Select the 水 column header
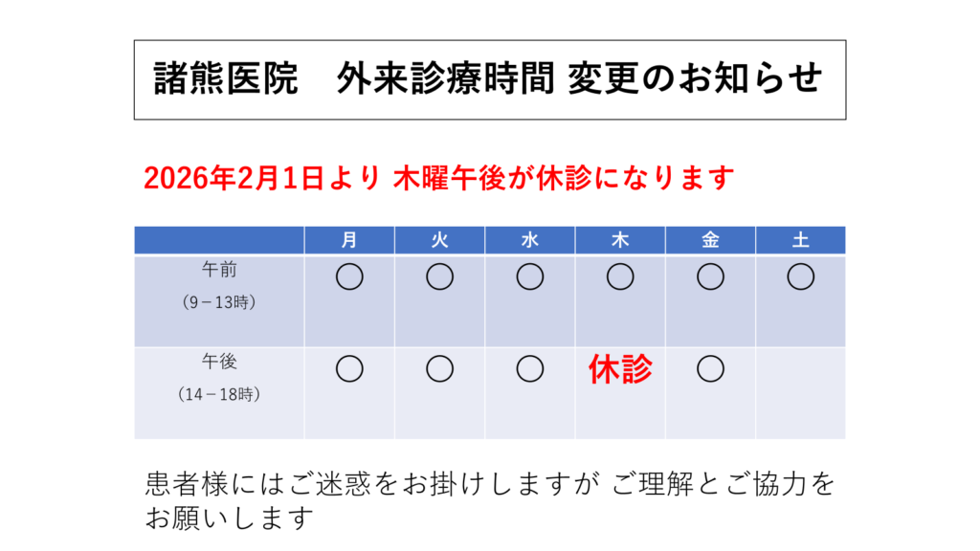The image size is (980, 551). click(x=530, y=241)
